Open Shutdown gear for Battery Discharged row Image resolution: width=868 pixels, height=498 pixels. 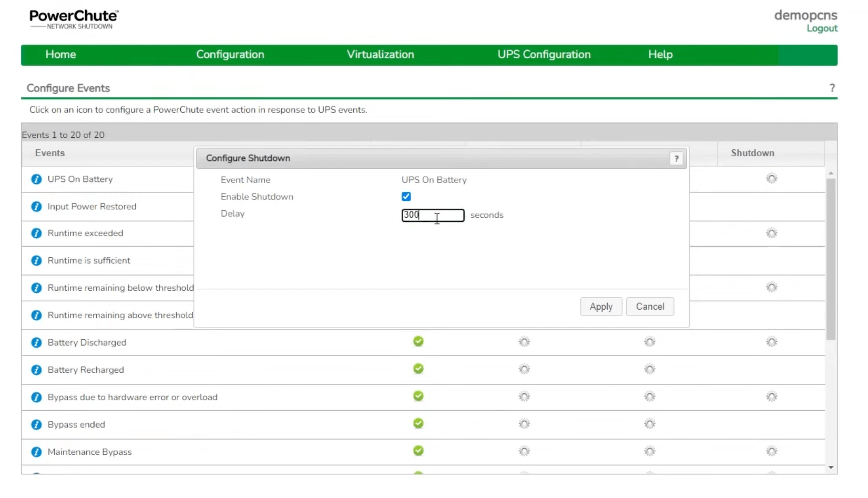771,342
